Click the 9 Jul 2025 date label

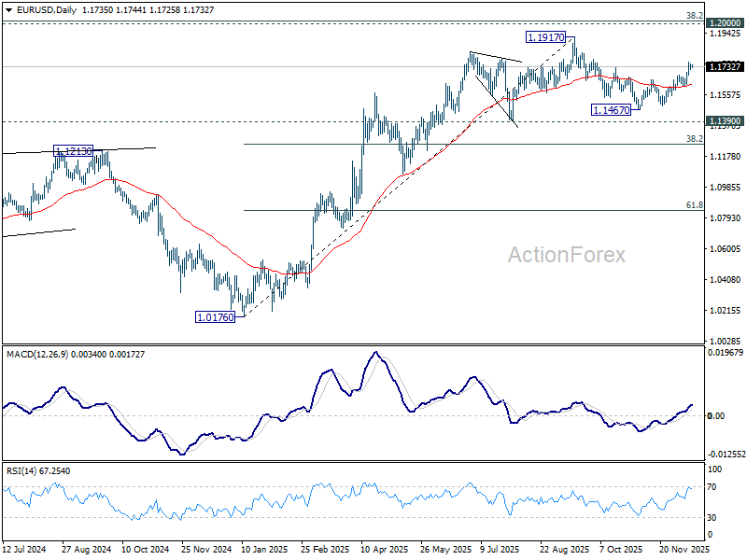(500, 550)
